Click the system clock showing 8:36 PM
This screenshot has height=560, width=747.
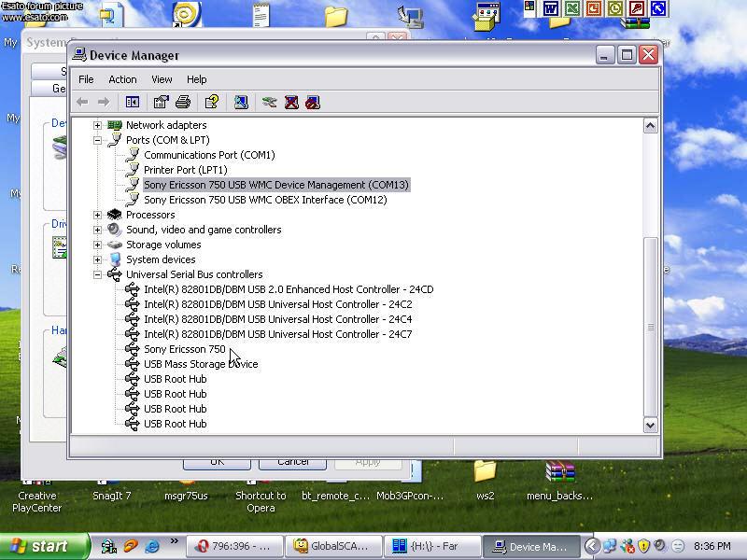(712, 546)
